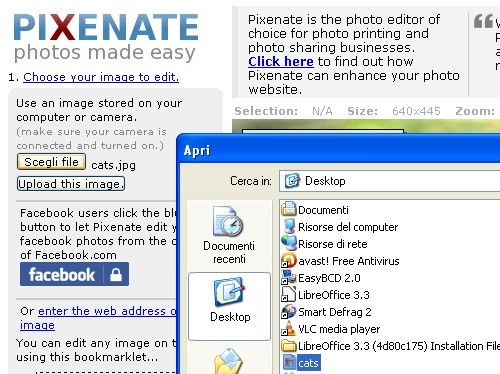Select the Smart Defrag 2 entry text
Viewport: 500px width, 374px height.
335,312
